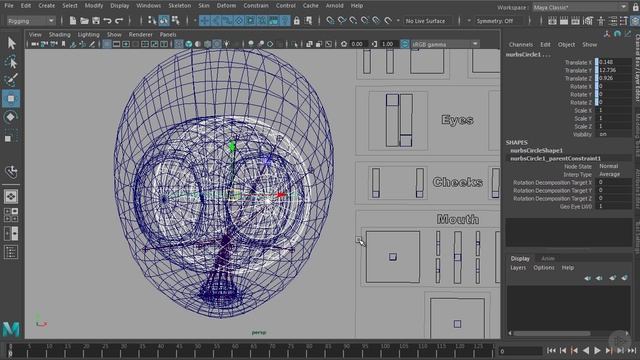640x360 pixels.
Task: Switch to four-view pane layout
Action: coord(11,215)
